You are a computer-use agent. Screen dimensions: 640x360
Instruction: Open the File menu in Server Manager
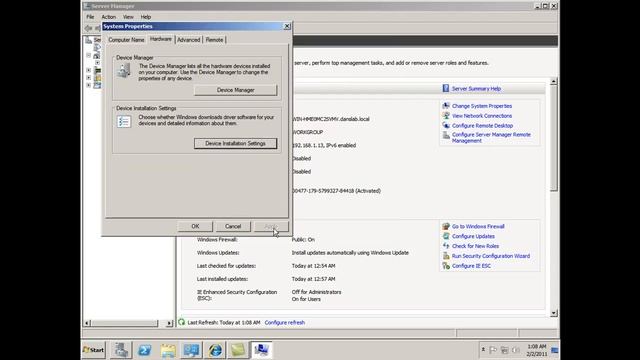(90, 17)
